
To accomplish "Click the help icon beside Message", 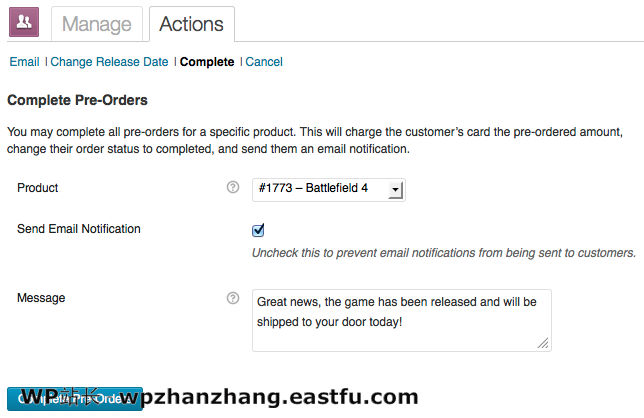I will 233,298.
